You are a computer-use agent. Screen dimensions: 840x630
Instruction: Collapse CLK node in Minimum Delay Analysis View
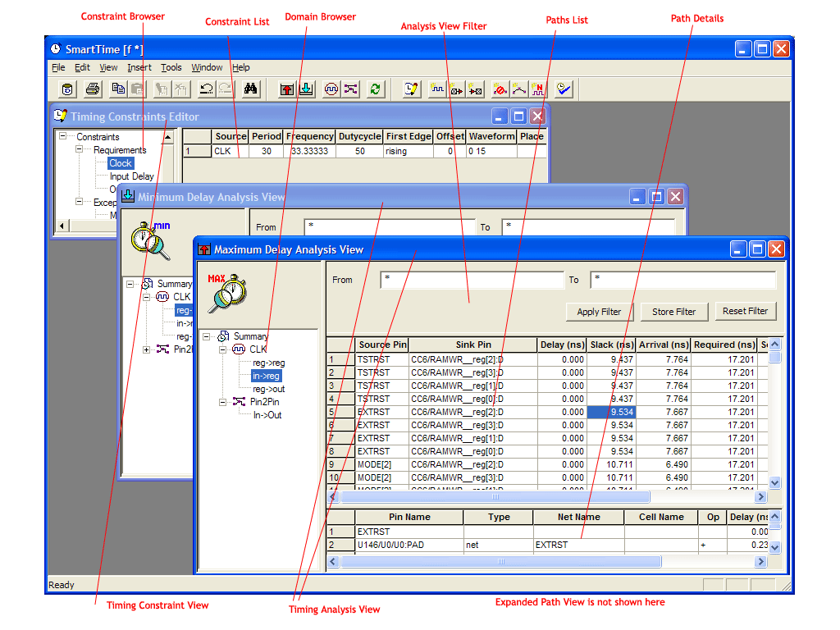click(x=146, y=297)
